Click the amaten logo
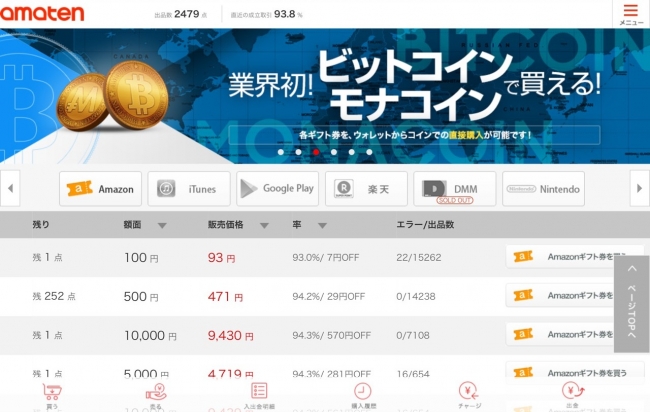This screenshot has height=412, width=650. tap(42, 14)
